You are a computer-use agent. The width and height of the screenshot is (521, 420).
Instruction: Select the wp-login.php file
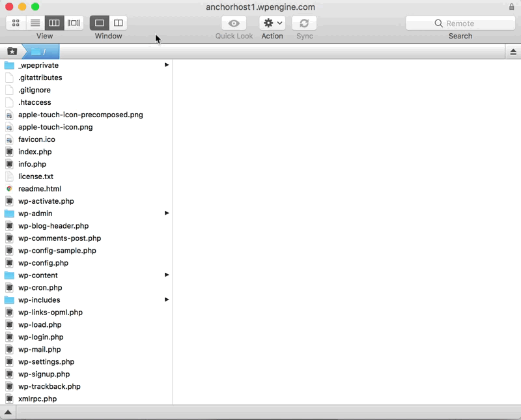tap(86, 337)
